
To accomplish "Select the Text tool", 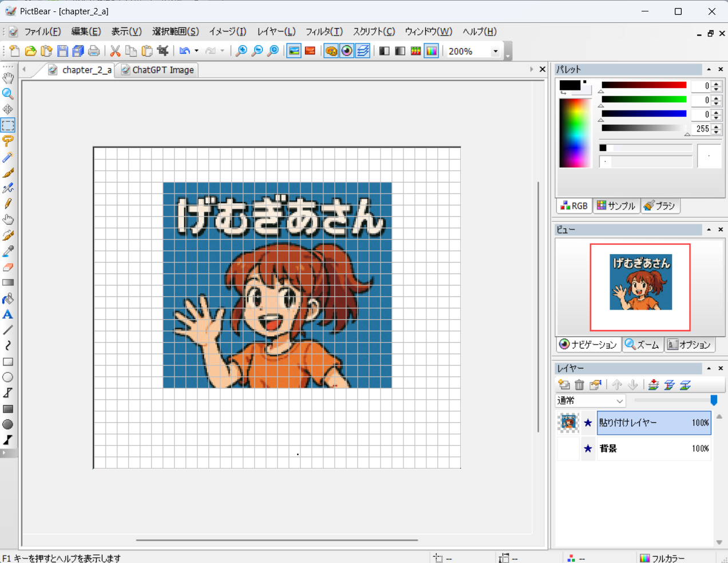I will pos(8,315).
